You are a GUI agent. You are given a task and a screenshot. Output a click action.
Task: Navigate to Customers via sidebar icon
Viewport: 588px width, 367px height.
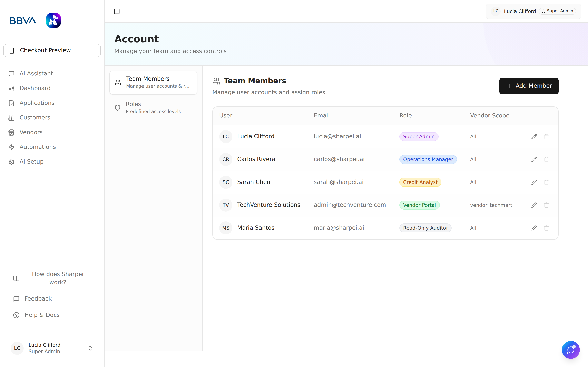click(x=11, y=118)
